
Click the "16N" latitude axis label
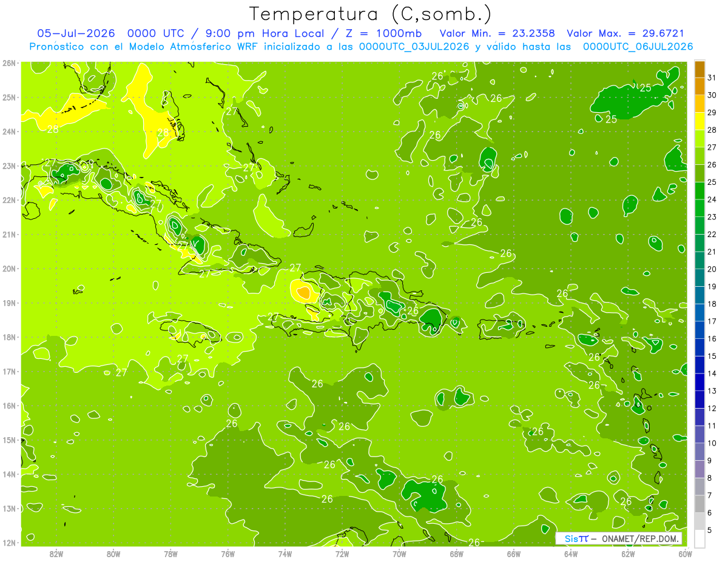(9, 406)
